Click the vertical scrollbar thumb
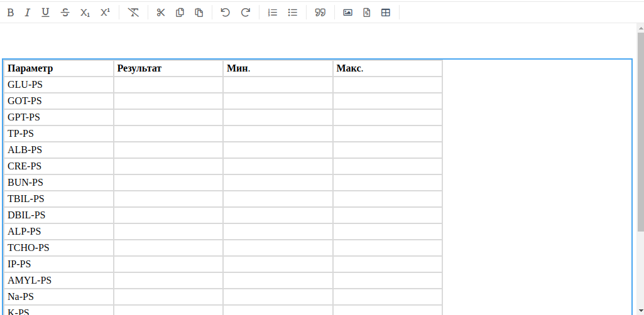This screenshot has height=315, width=644. (x=640, y=131)
